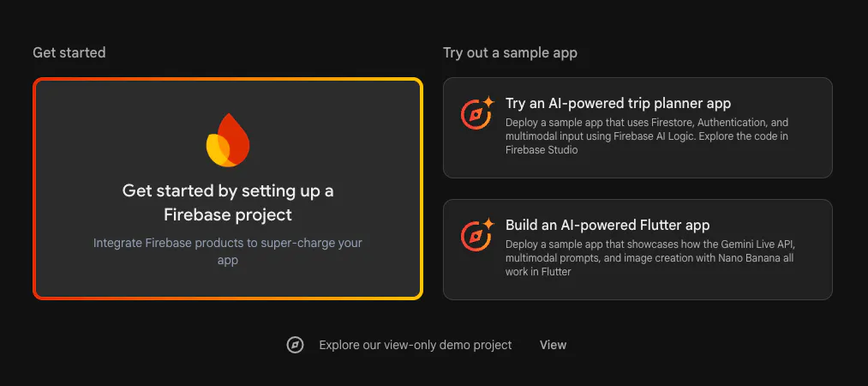
Task: Click the sparkle on Flutter app icon
Action: point(488,224)
